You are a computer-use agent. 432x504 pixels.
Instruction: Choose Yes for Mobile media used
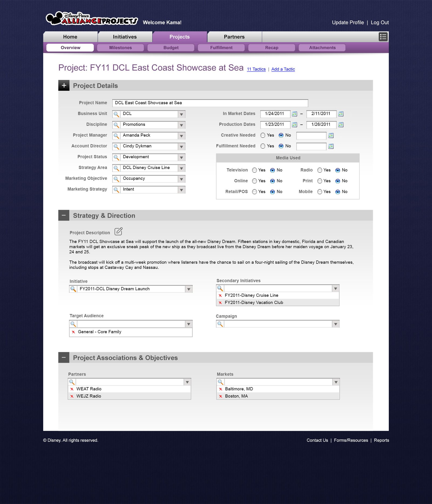point(320,192)
